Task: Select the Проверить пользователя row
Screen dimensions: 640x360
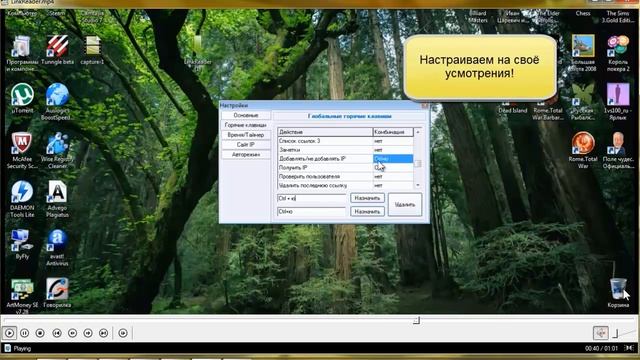Action: click(x=345, y=177)
